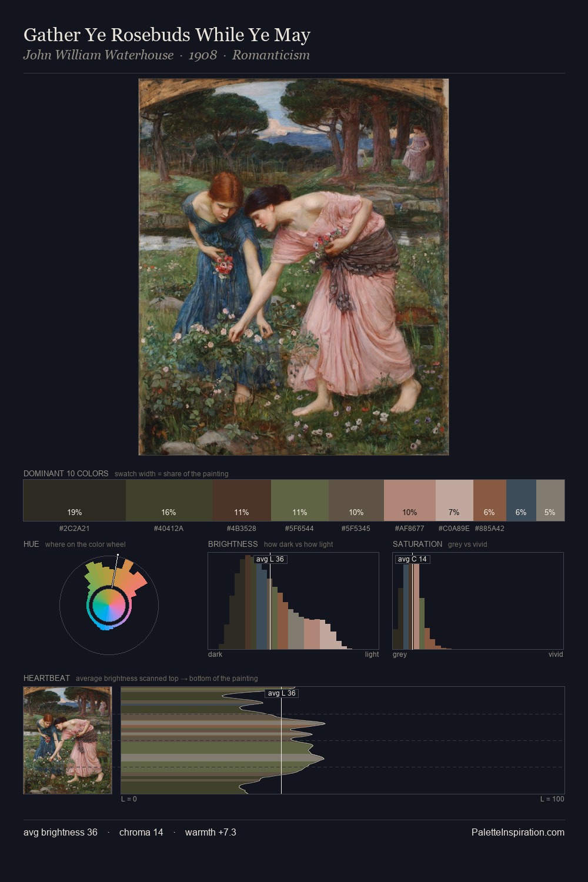Click the hue color wheel chart
588x882 pixels.
click(109, 604)
